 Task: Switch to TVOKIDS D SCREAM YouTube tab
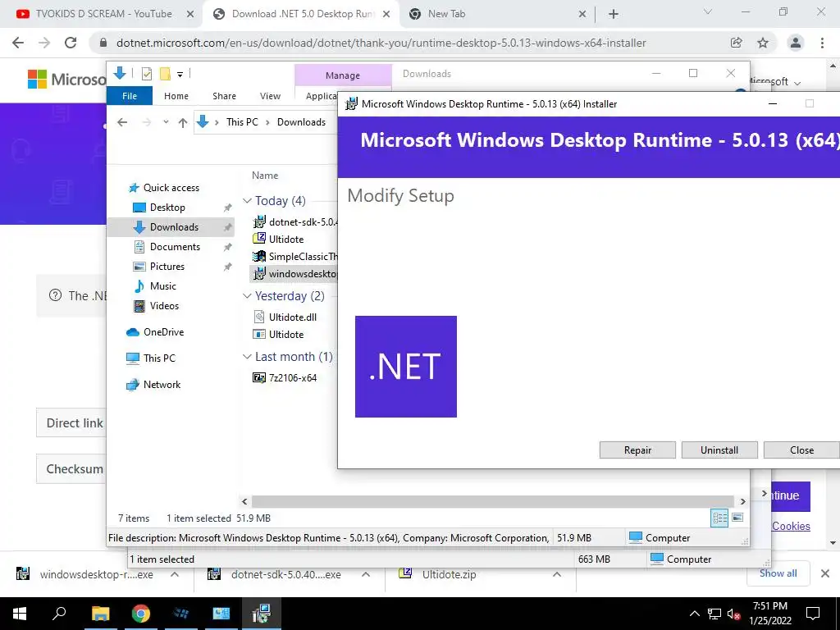point(104,14)
